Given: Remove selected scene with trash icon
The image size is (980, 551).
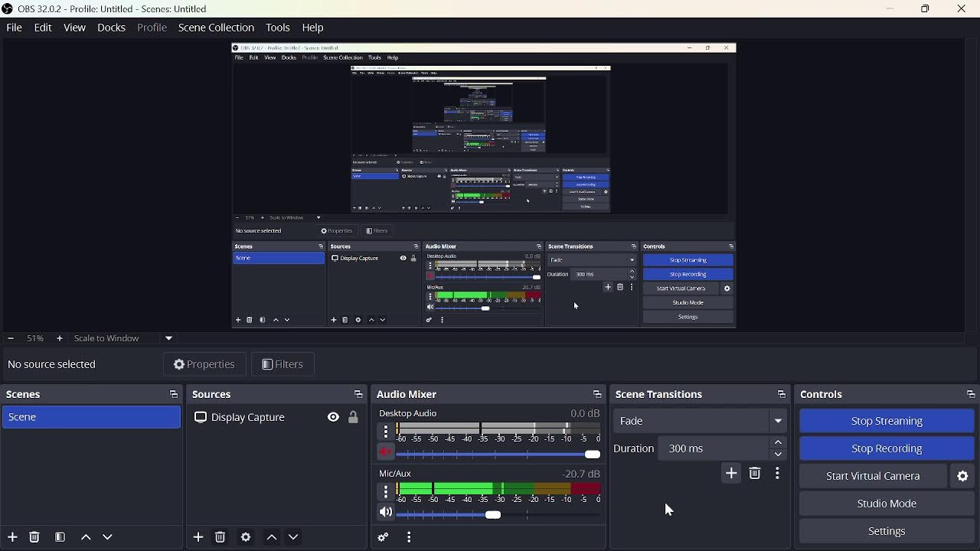Looking at the screenshot, I should 34,537.
